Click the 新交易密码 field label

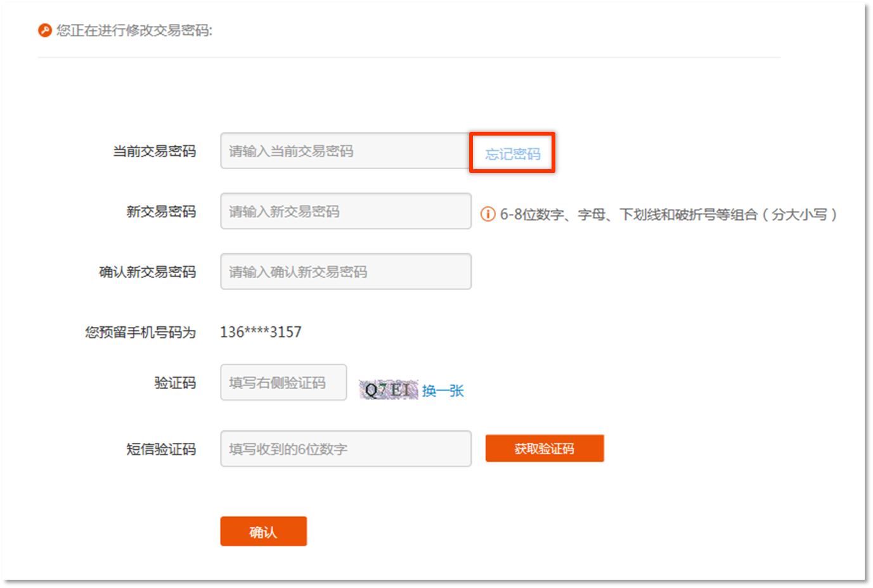click(161, 212)
